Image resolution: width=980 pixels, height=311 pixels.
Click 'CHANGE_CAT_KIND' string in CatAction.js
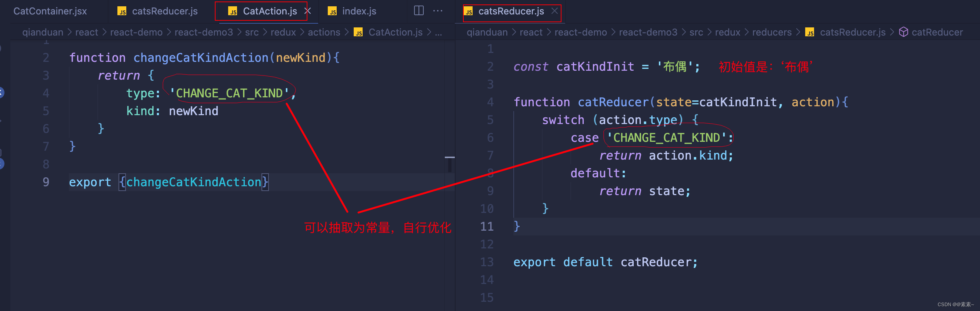(x=229, y=93)
